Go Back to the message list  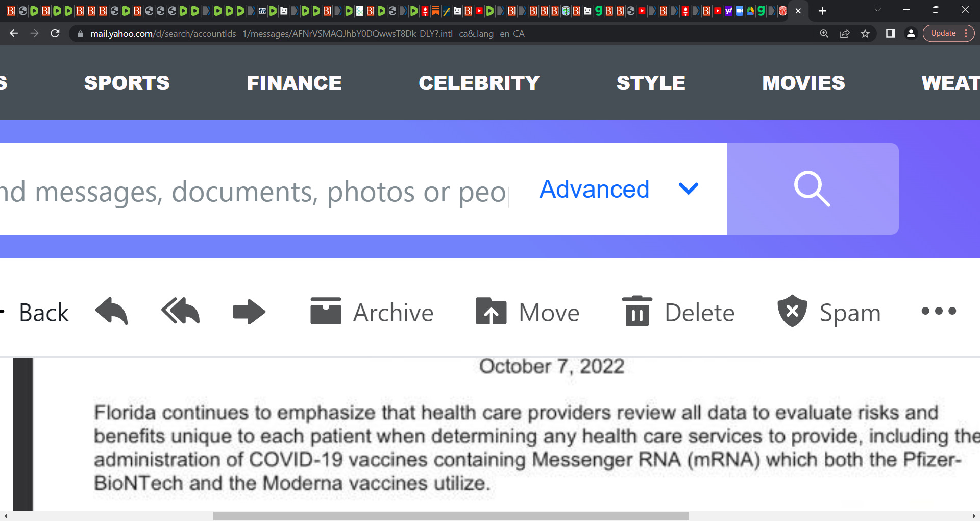pyautogui.click(x=36, y=313)
